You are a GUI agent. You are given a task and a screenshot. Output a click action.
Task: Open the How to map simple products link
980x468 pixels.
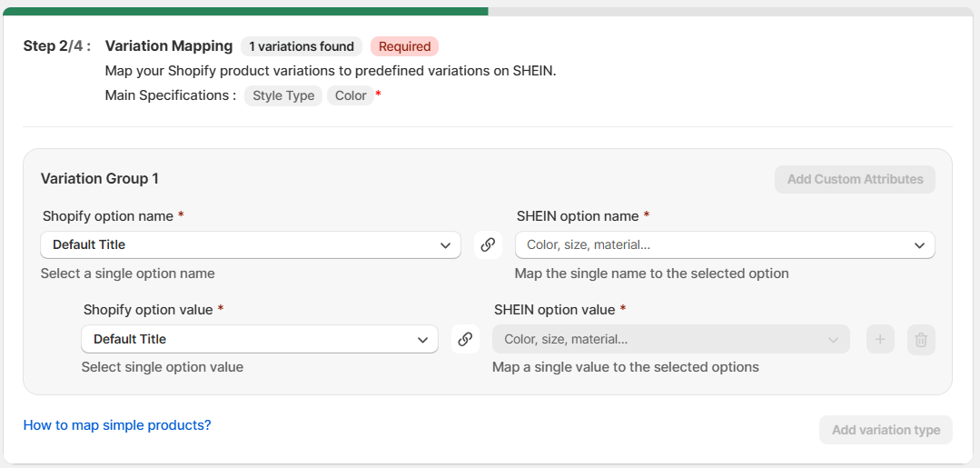click(x=117, y=425)
